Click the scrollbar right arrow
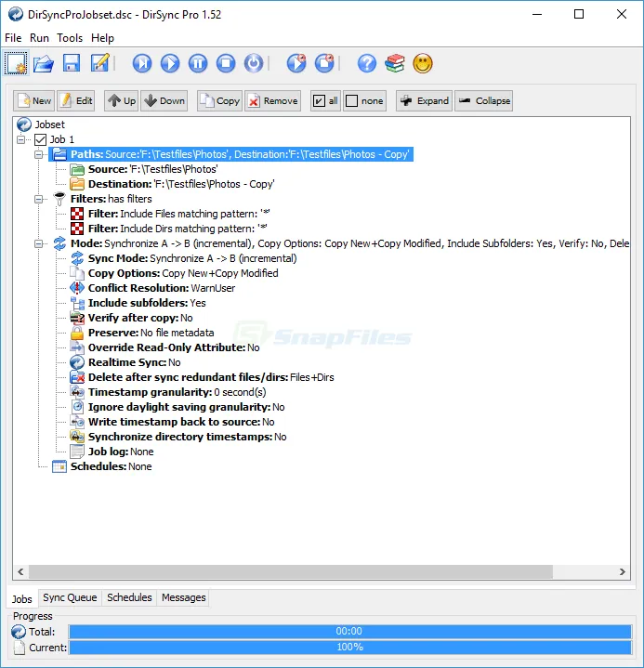Screen dimensions: 644x668 623,571
